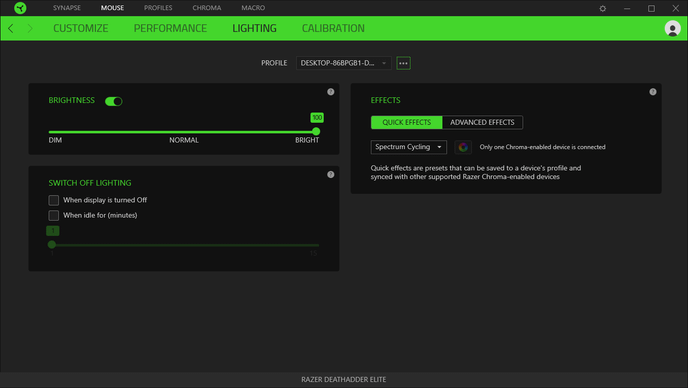This screenshot has width=688, height=388.
Task: Click the Razer logo icon
Action: coord(20,8)
